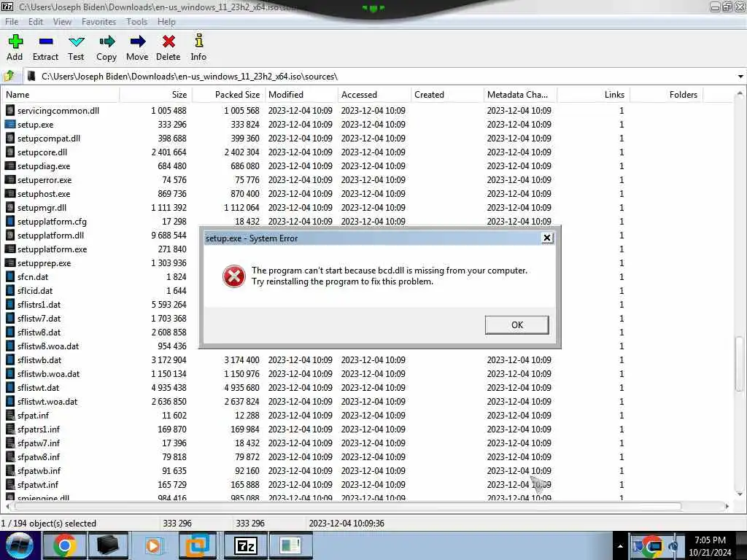Sort by the Created column header

[x=447, y=94]
